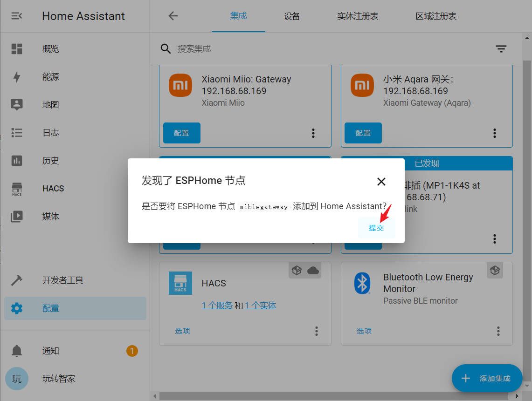
Task: Open the discovered MP1-1K4S card three-dot menu
Action: point(495,239)
